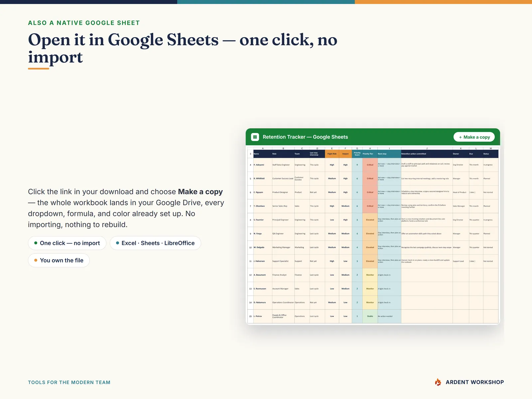This screenshot has height=399, width=532.
Task: Select the 'Owner' header cell
Action: 461,154
